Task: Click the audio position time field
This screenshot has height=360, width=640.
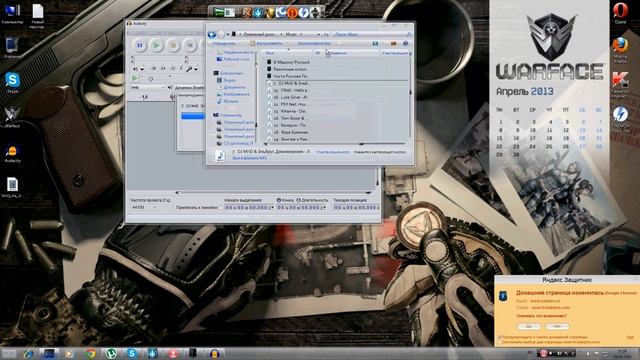Action: point(356,208)
